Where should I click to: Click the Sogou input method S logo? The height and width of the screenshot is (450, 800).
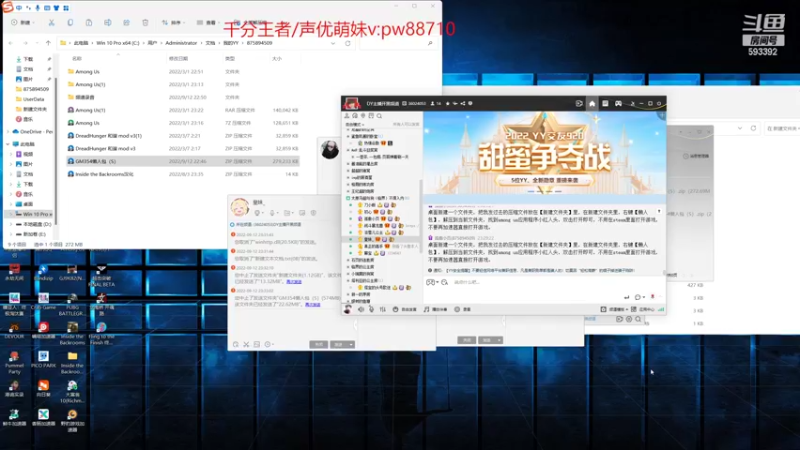click(8, 7)
